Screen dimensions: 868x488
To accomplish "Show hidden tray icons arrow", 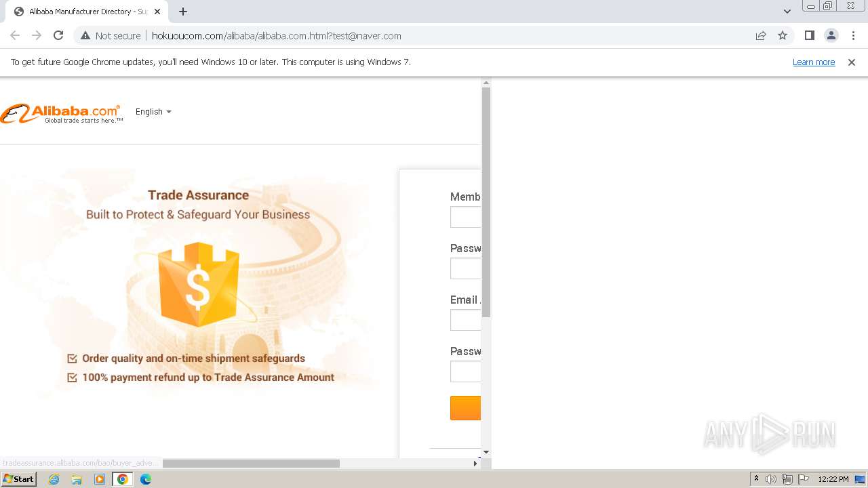I will point(756,479).
